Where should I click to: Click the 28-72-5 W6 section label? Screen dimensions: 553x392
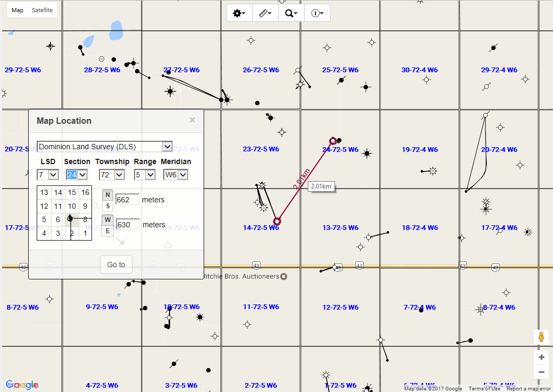(x=102, y=70)
